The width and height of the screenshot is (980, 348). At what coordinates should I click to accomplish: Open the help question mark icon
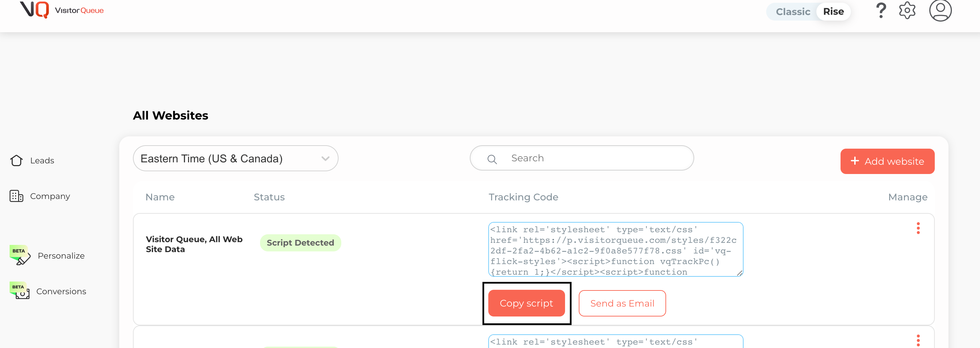(x=881, y=10)
